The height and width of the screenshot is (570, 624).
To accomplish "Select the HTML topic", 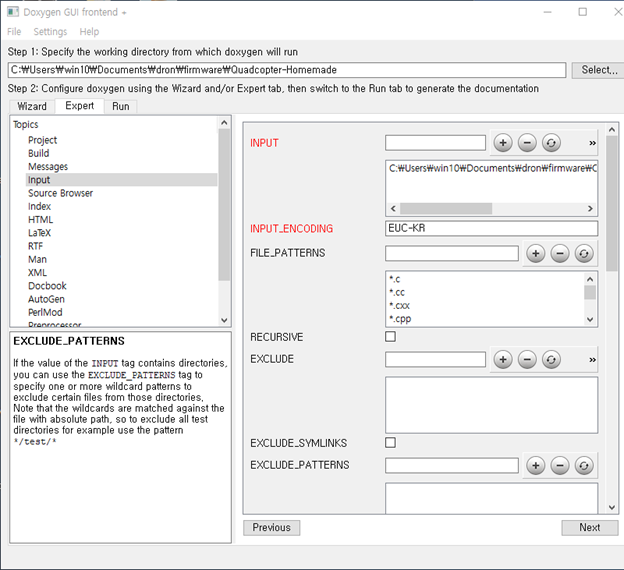I will 40,219.
